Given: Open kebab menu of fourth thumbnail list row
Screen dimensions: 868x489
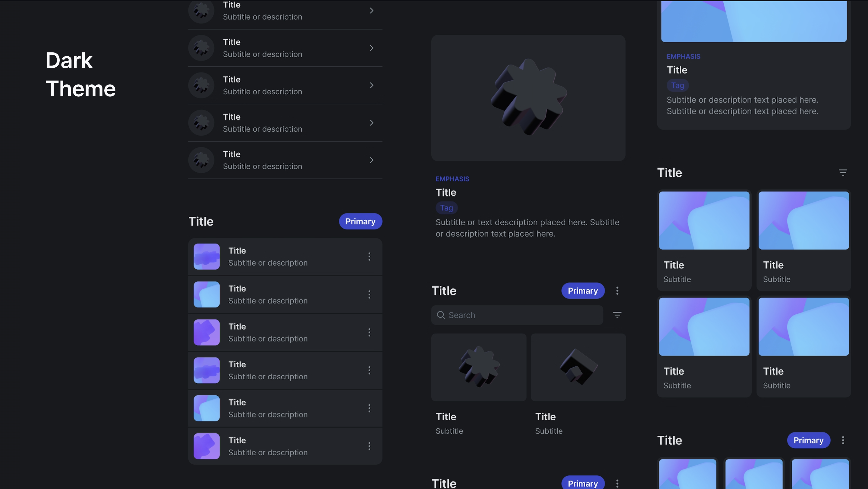Looking at the screenshot, I should click(369, 371).
